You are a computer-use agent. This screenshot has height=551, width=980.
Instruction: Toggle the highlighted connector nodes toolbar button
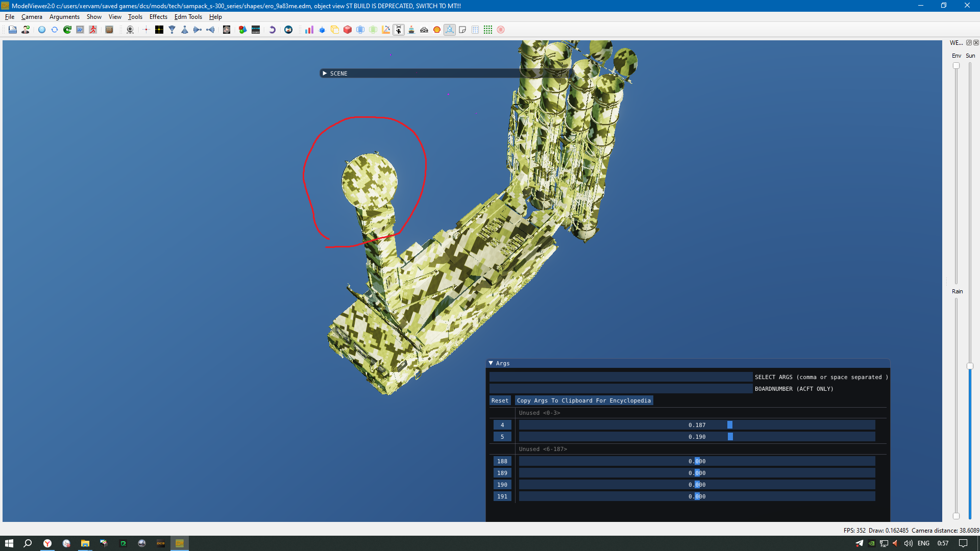450,30
